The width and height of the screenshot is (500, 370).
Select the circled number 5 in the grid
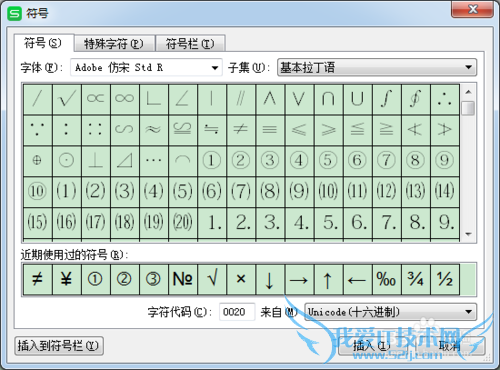point(328,161)
